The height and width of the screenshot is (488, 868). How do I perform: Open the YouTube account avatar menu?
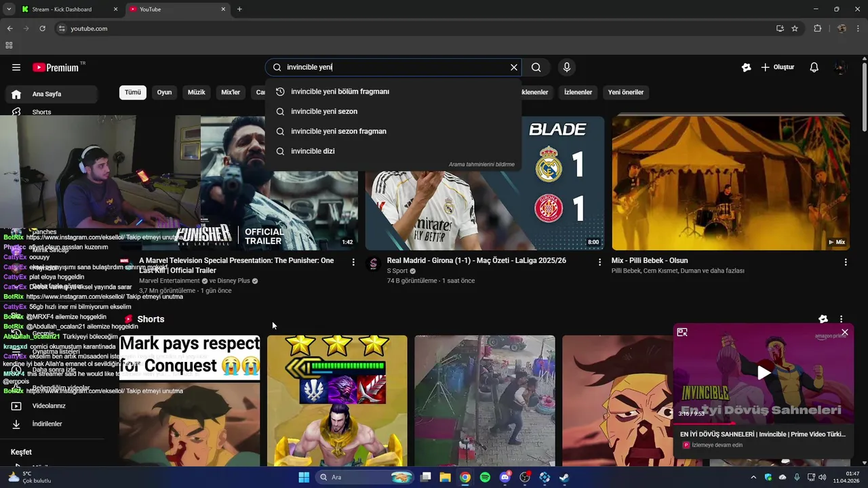tap(841, 67)
